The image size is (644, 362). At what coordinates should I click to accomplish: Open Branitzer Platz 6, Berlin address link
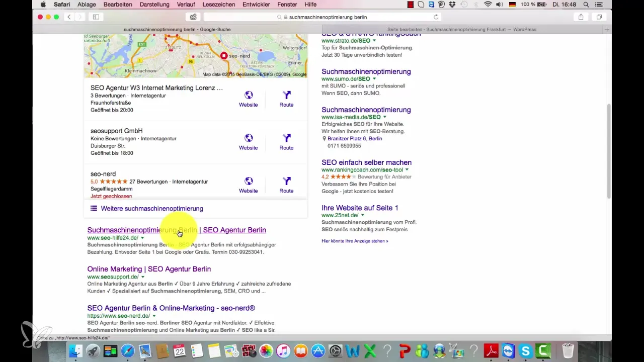coord(355,138)
